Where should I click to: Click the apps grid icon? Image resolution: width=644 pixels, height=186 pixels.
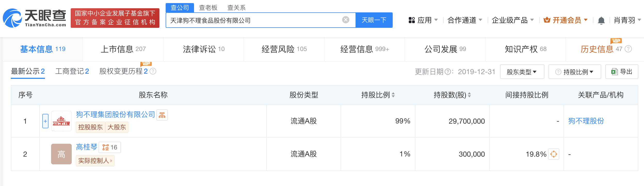[412, 20]
